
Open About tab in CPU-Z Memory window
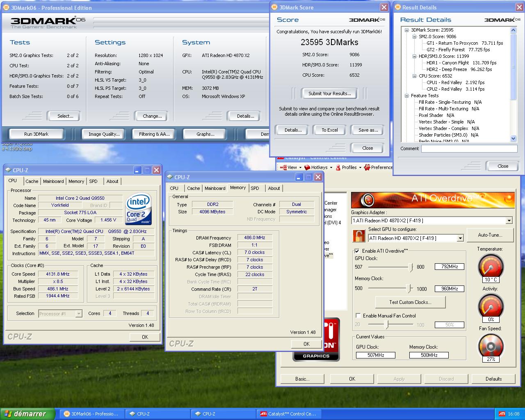[274, 188]
